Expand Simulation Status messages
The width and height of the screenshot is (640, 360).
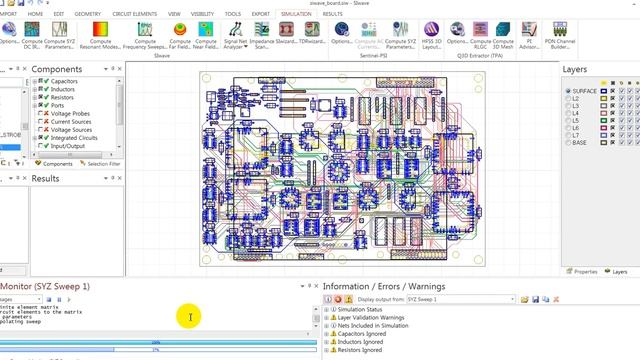pos(327,310)
